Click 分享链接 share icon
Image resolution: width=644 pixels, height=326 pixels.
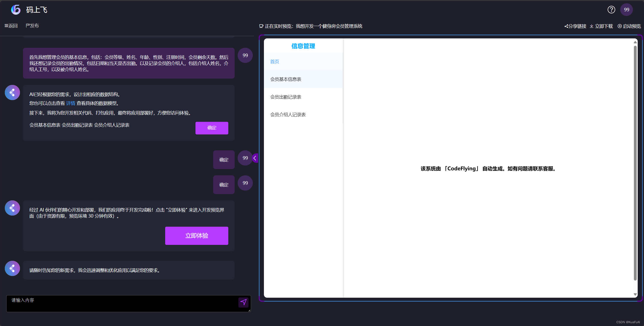click(x=566, y=26)
